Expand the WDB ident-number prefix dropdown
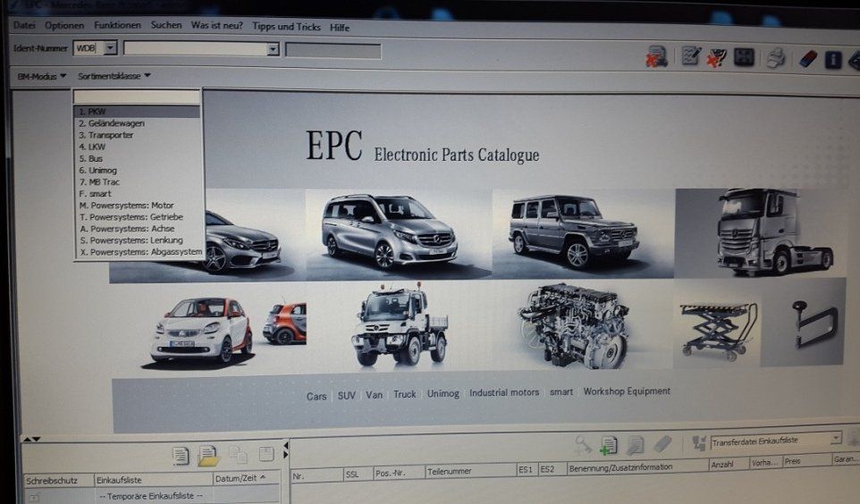860x504 pixels. (110, 48)
